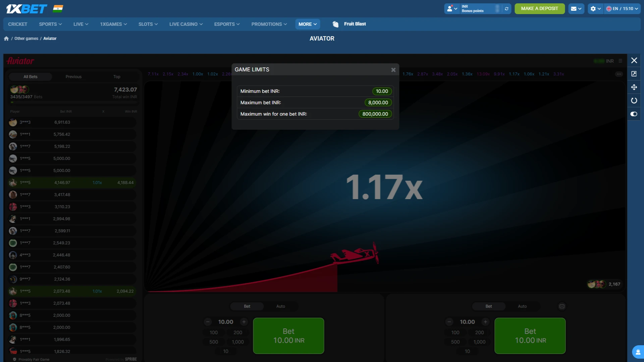
Task: Switch the right bet panel to Auto mode
Action: [x=522, y=306]
